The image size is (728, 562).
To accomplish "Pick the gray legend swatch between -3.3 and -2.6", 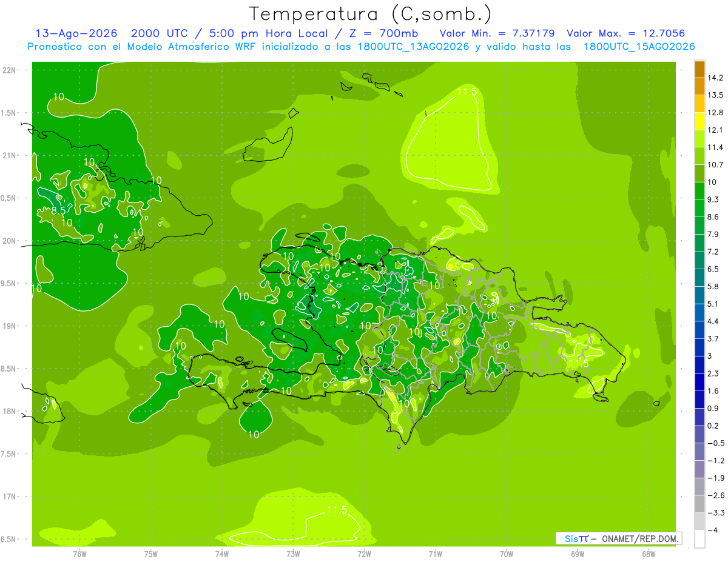I will pos(699,504).
